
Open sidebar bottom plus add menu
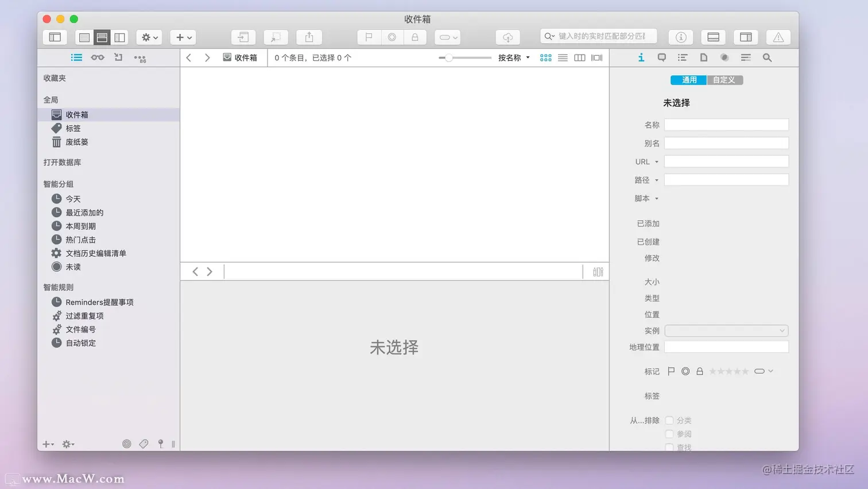click(48, 444)
